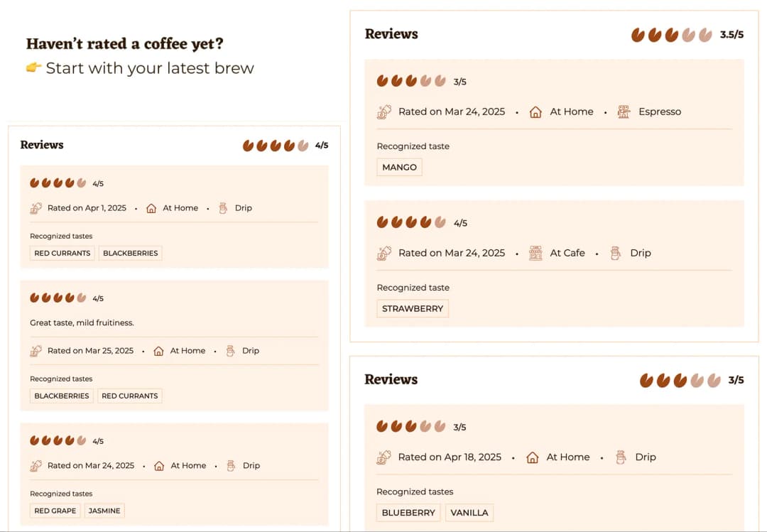Screen dimensions: 767x532
Task: Select the drip brewer icon on the Mar 25 review
Action: pos(229,350)
